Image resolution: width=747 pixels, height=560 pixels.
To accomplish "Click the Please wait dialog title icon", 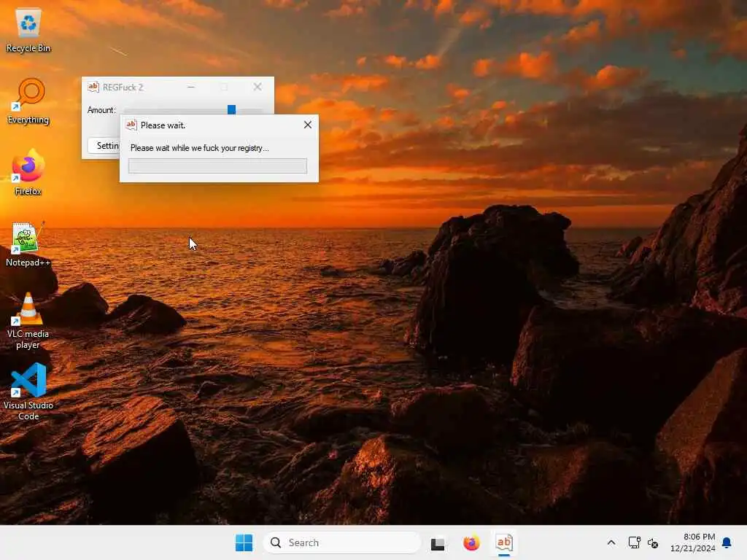I will tap(131, 125).
